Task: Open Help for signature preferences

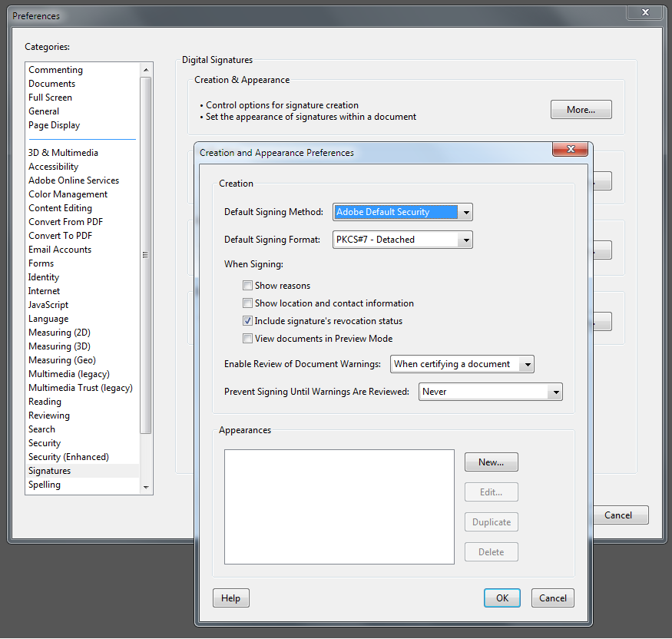Action: point(230,598)
